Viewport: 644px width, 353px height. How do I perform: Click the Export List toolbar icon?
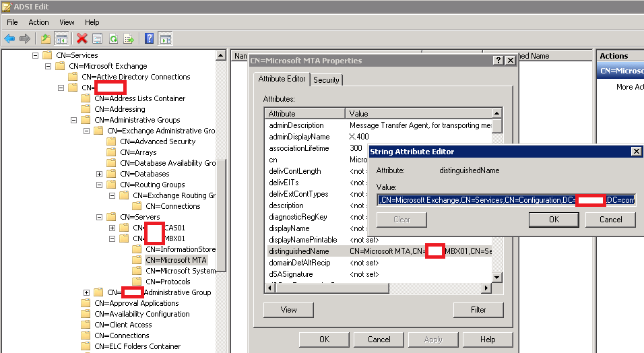(x=129, y=39)
